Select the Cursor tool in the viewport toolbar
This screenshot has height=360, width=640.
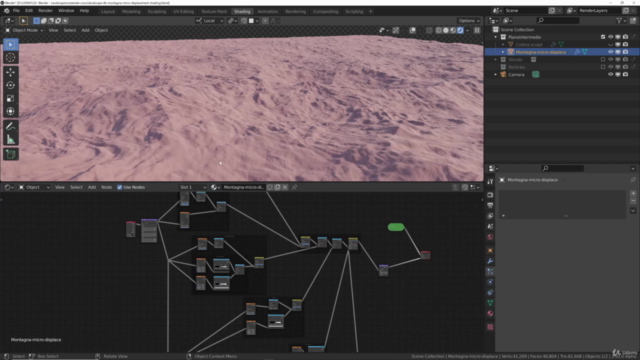(x=11, y=58)
